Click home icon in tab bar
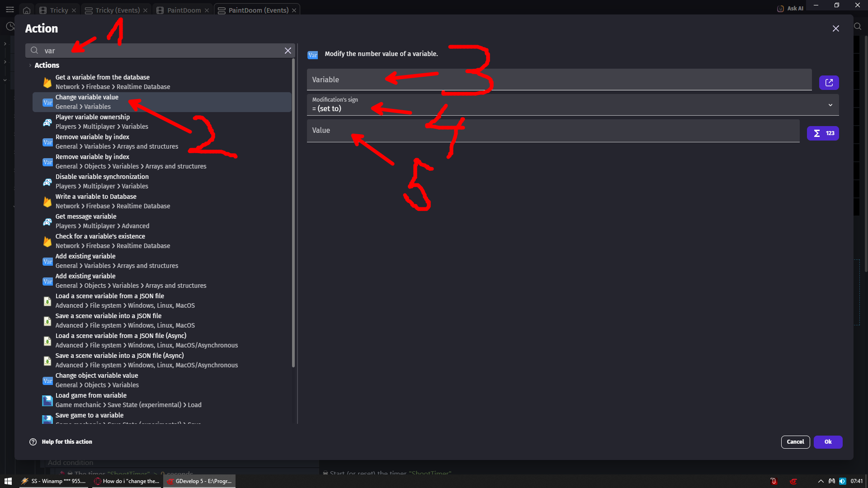868x488 pixels. (x=27, y=10)
